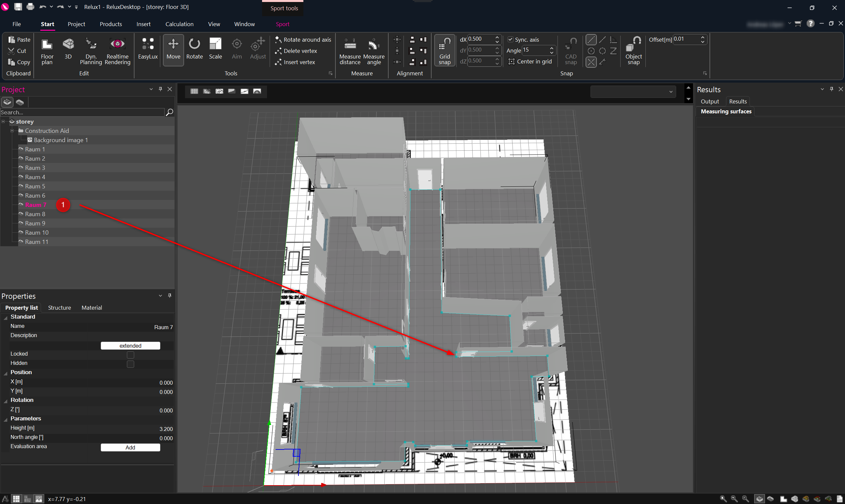The height and width of the screenshot is (504, 845).
Task: Tick the Locked checkbox
Action: (130, 355)
